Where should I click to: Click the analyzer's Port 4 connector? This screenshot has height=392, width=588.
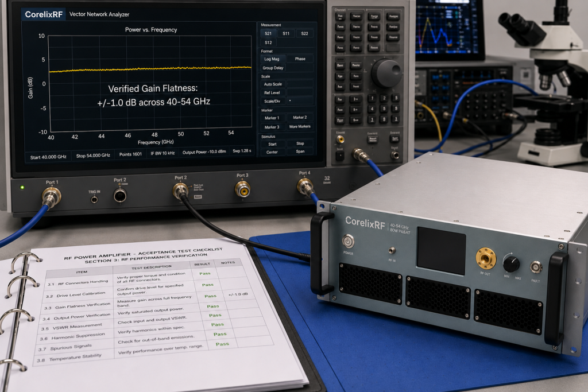click(304, 185)
